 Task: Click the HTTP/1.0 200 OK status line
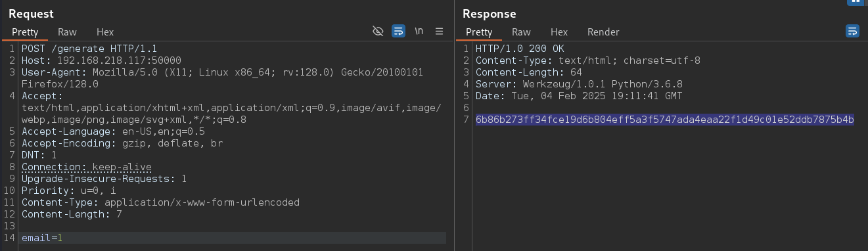(520, 49)
